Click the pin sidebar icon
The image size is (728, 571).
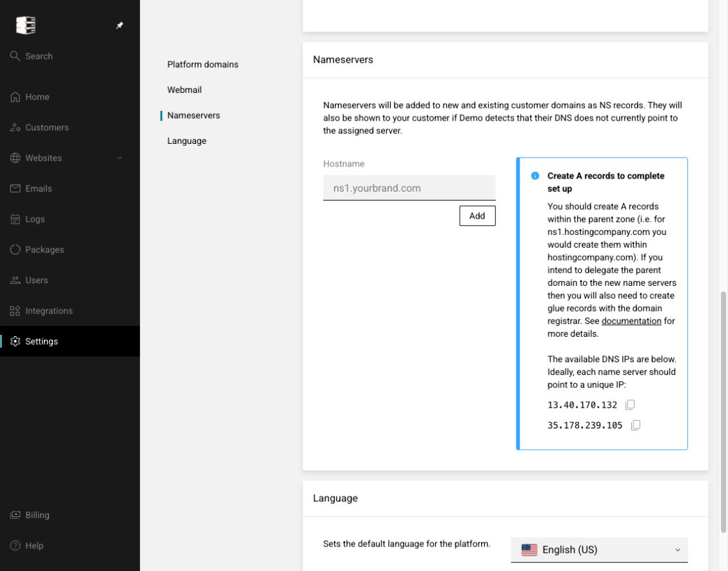(x=119, y=26)
